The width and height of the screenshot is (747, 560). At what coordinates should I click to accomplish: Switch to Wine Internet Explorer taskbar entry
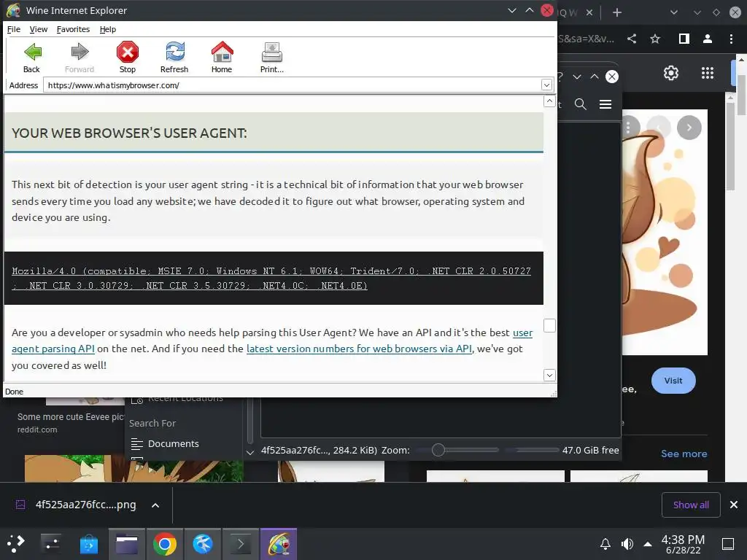coord(279,543)
